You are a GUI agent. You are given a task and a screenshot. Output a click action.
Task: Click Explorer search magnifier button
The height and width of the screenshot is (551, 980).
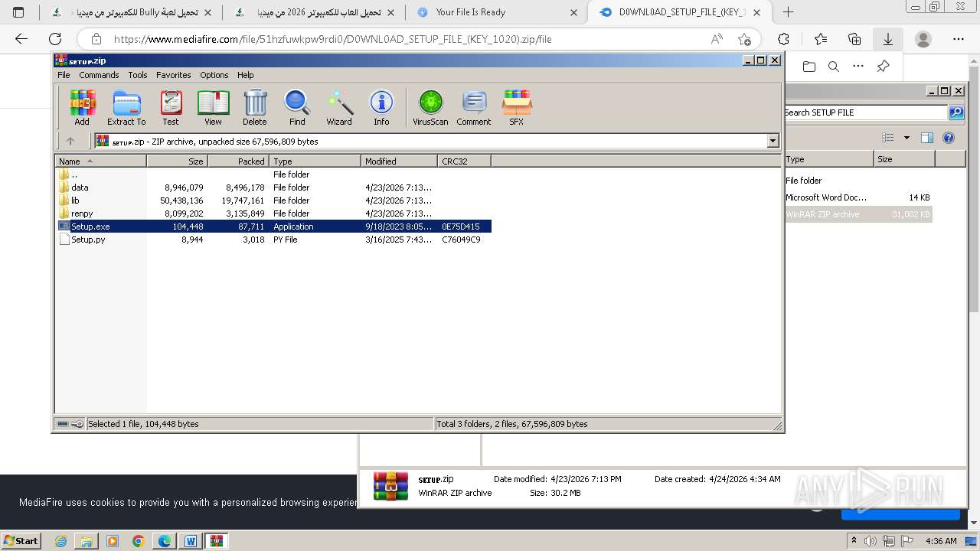coord(956,112)
